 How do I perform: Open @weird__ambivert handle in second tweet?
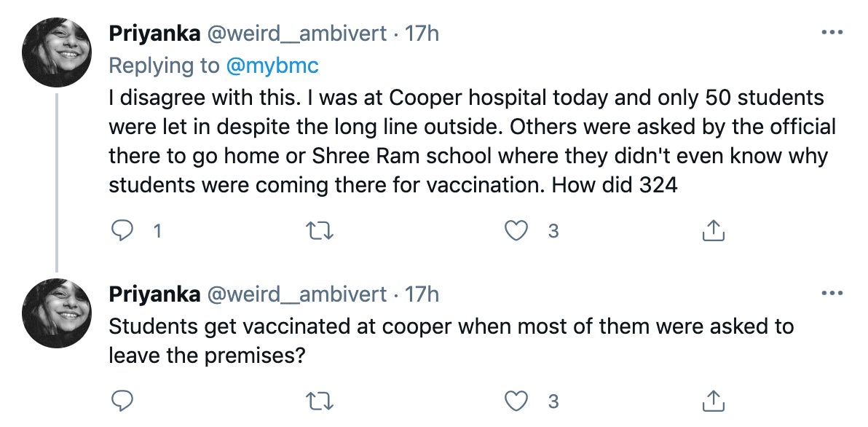(x=296, y=294)
